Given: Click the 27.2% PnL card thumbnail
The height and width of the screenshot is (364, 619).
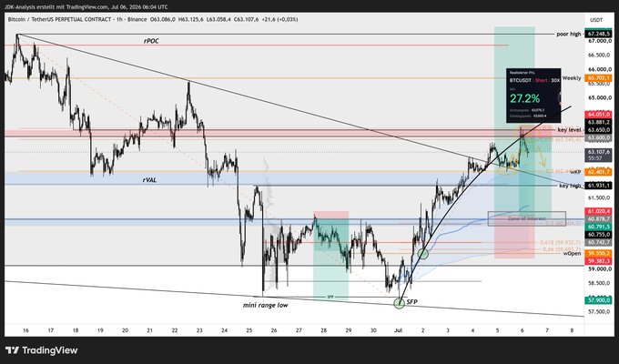Looking at the screenshot, I should point(533,96).
